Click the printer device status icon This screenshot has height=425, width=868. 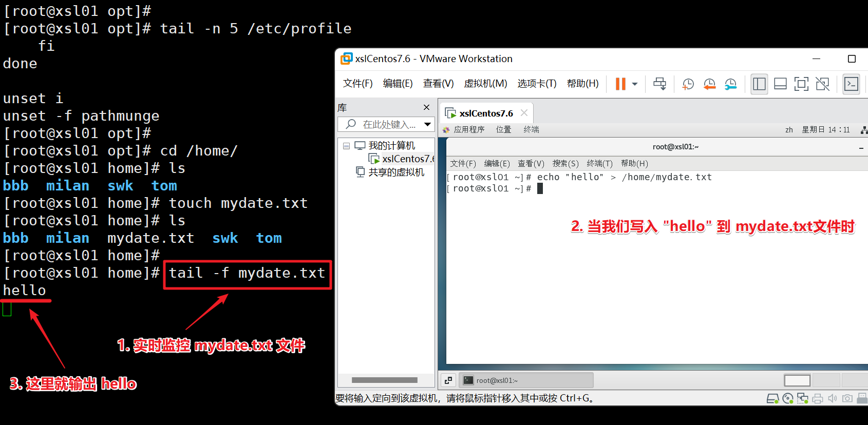click(818, 399)
